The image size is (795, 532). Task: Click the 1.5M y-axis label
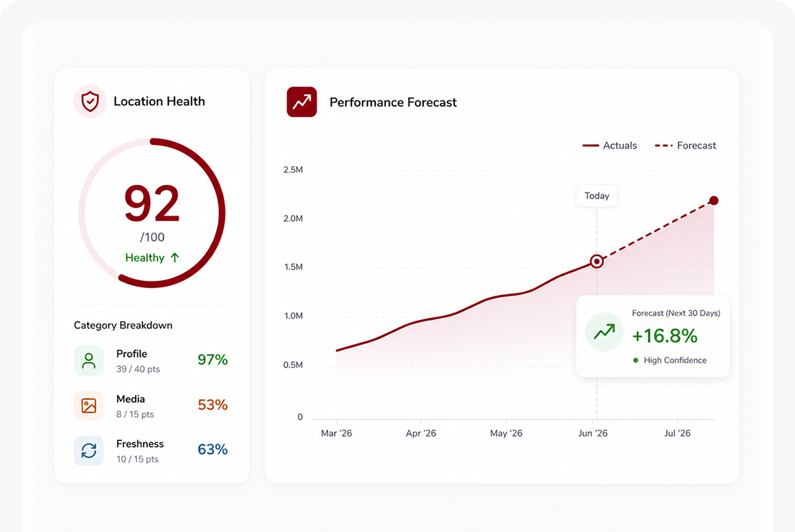coord(293,268)
